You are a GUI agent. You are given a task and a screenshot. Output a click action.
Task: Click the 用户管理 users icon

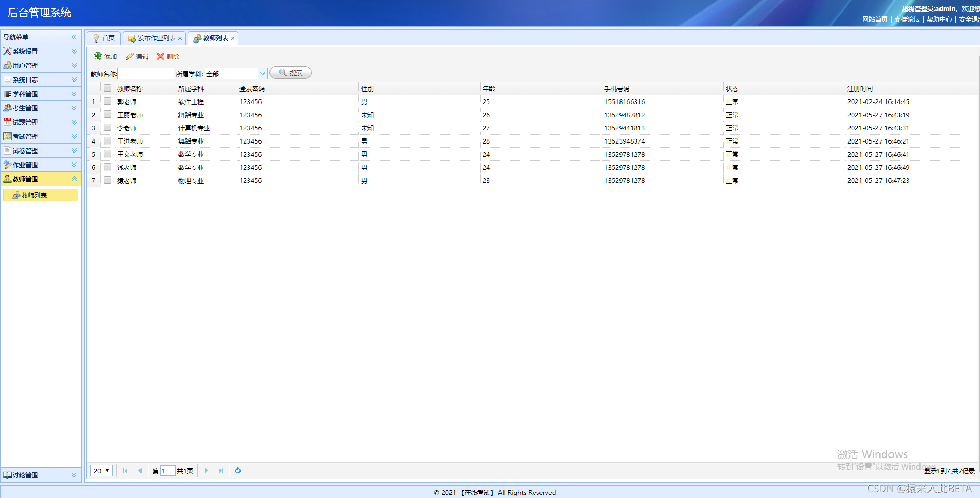[7, 65]
